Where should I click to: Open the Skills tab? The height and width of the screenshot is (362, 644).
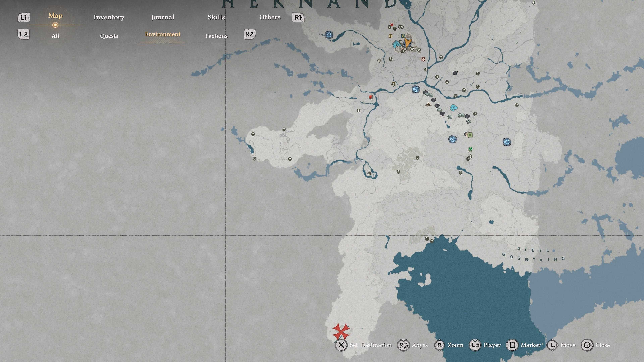click(x=216, y=17)
